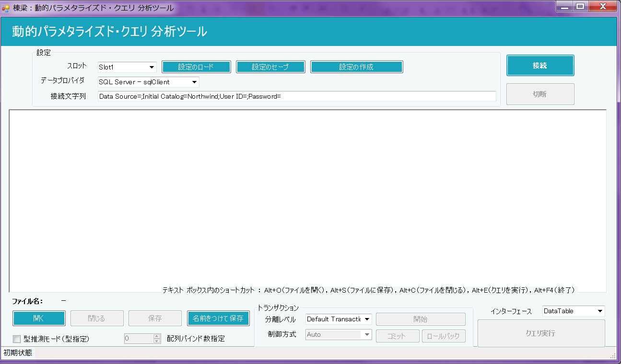Click the app icon in title bar
This screenshot has width=621, height=364.
click(6, 8)
